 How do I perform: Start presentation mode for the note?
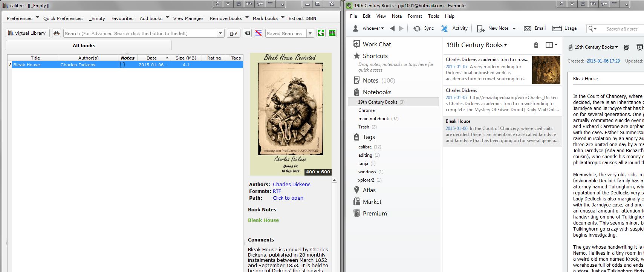click(x=639, y=47)
